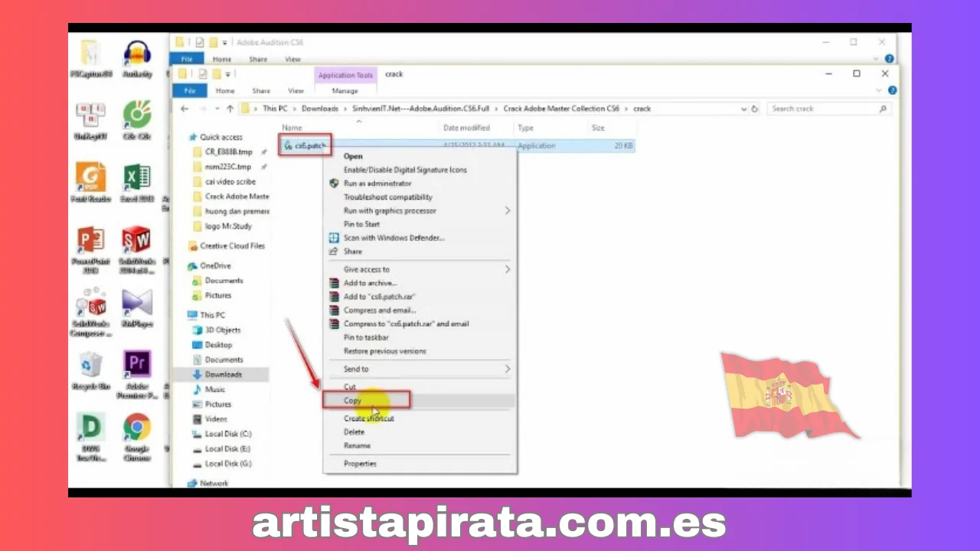Click Pin to taskbar menu entry
The width and height of the screenshot is (980, 551).
(366, 337)
